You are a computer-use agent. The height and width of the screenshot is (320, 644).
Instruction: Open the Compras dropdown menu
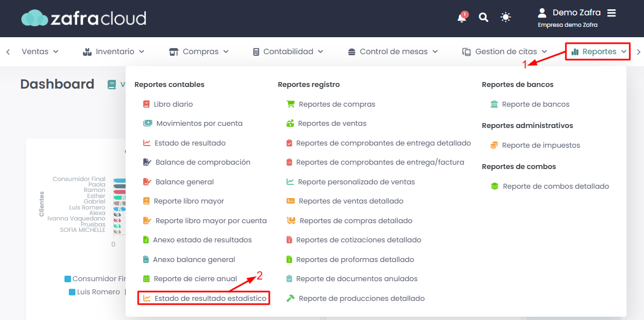[x=199, y=51]
